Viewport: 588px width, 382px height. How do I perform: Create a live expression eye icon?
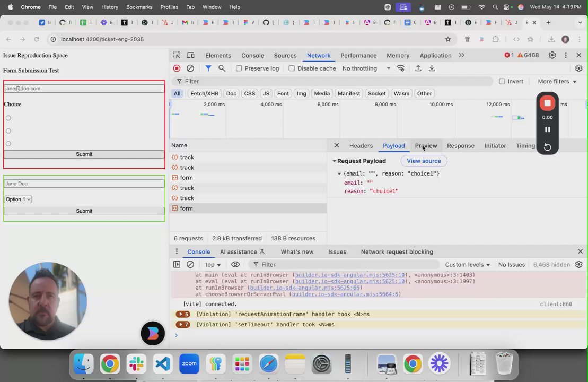[x=235, y=265]
